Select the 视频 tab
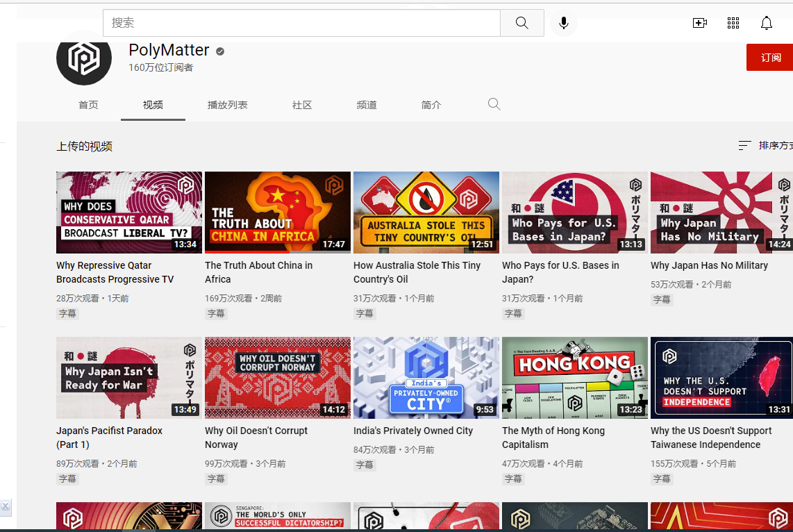Image resolution: width=793 pixels, height=532 pixels. click(x=153, y=105)
